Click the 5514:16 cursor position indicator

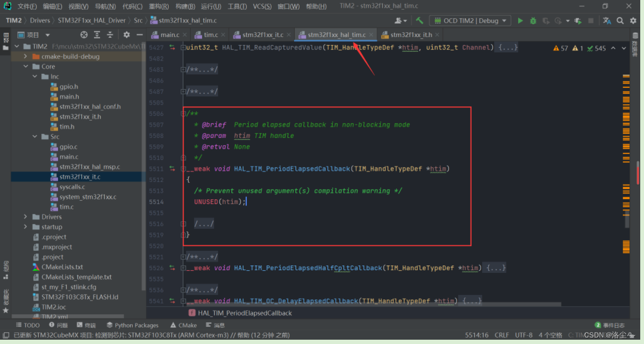[476, 335]
